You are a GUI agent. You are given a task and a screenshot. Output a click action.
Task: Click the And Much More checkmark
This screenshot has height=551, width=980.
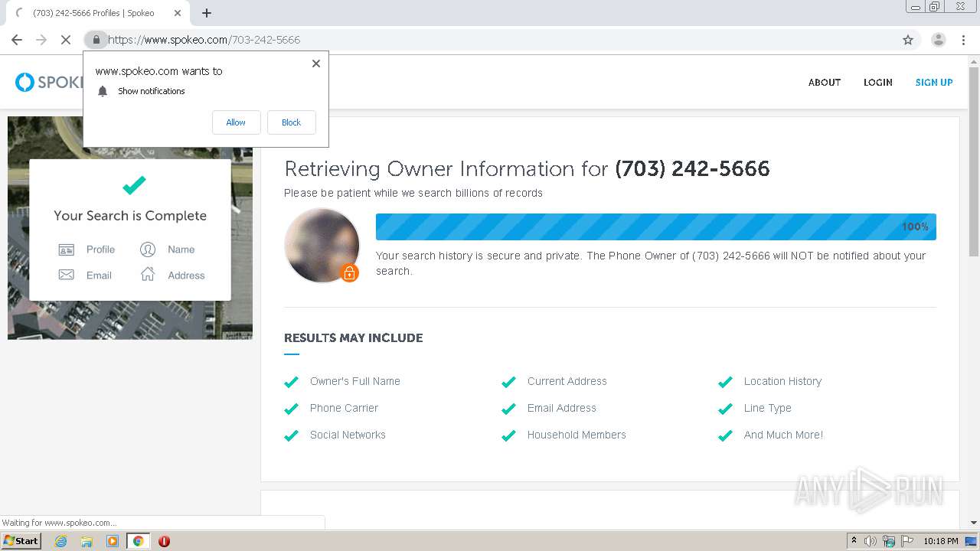(x=725, y=435)
